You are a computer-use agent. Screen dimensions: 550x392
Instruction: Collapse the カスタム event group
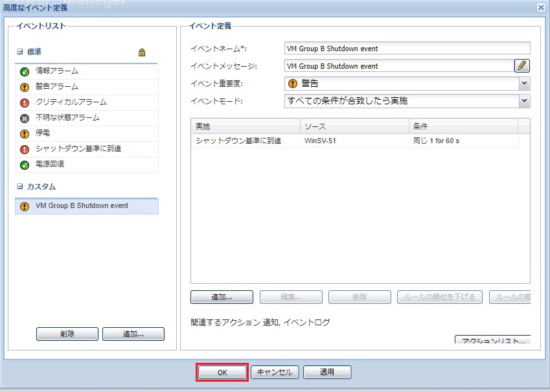(x=20, y=187)
